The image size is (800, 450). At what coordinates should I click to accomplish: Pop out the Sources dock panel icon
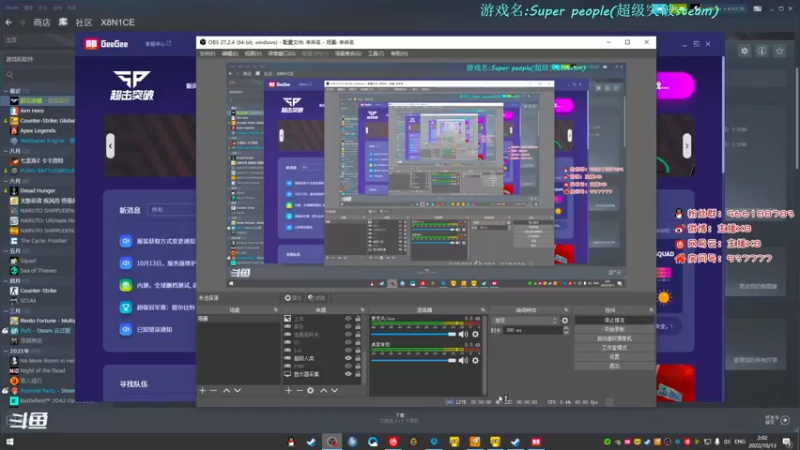[362, 310]
